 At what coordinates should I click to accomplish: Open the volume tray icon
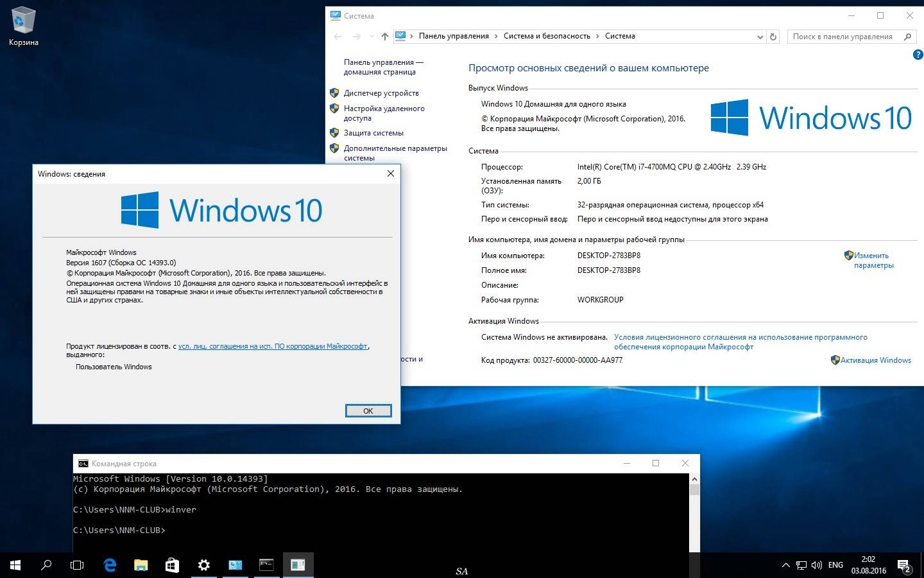(x=817, y=566)
